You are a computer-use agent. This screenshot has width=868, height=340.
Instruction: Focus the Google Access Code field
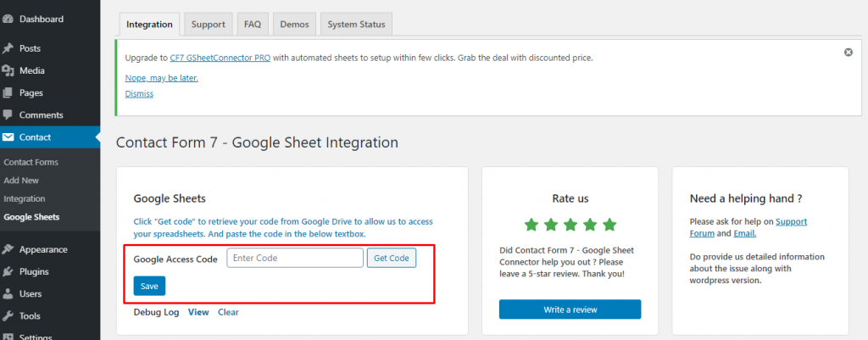pyautogui.click(x=295, y=258)
